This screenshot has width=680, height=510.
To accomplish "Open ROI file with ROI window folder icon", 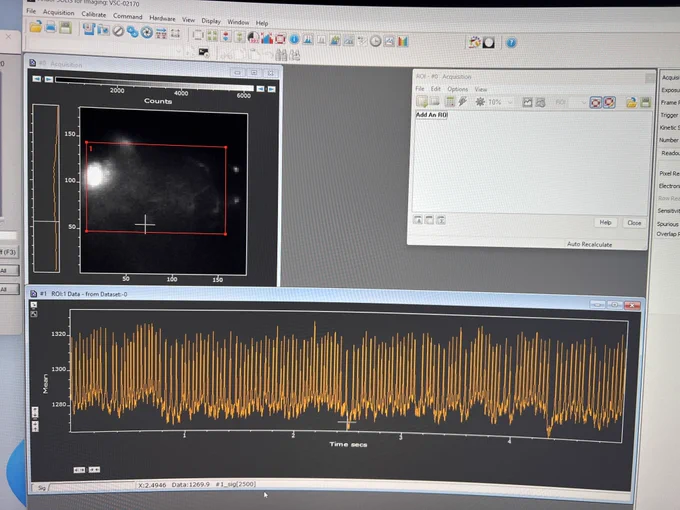I will coord(631,102).
